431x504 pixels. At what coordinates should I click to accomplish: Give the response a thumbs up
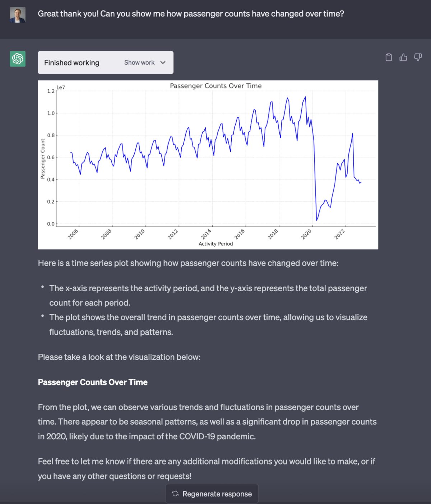[403, 57]
